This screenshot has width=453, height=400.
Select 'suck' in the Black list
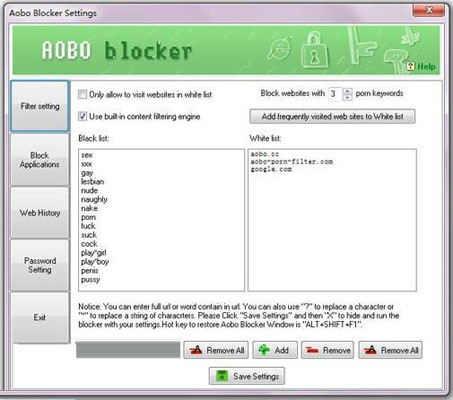pyautogui.click(x=89, y=235)
